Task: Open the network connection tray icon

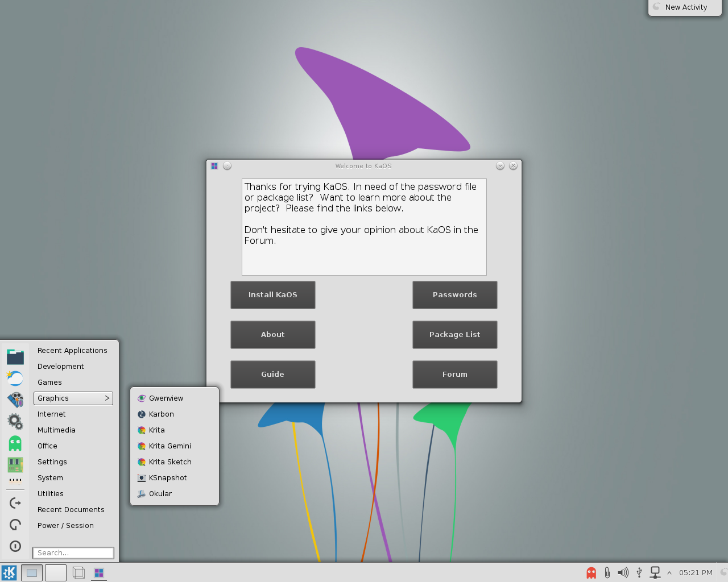Action: tap(655, 573)
